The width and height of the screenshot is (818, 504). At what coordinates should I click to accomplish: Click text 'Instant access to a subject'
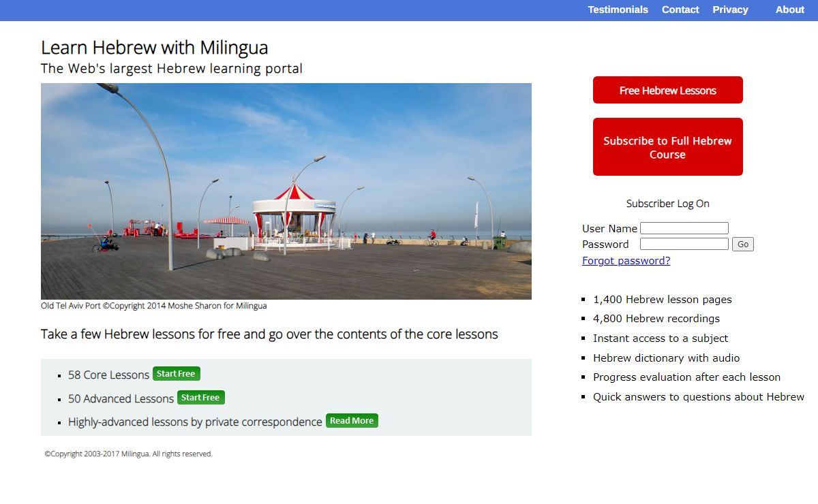(x=661, y=338)
